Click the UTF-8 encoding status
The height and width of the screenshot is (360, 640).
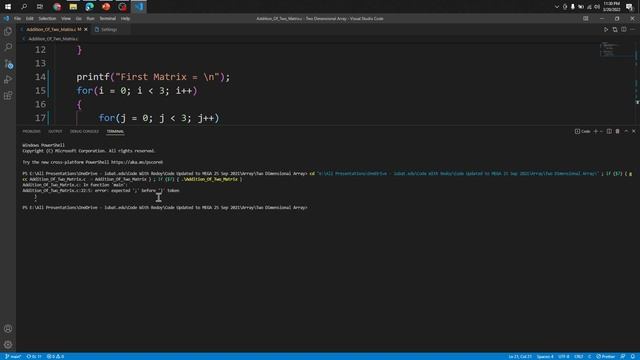coord(564,356)
